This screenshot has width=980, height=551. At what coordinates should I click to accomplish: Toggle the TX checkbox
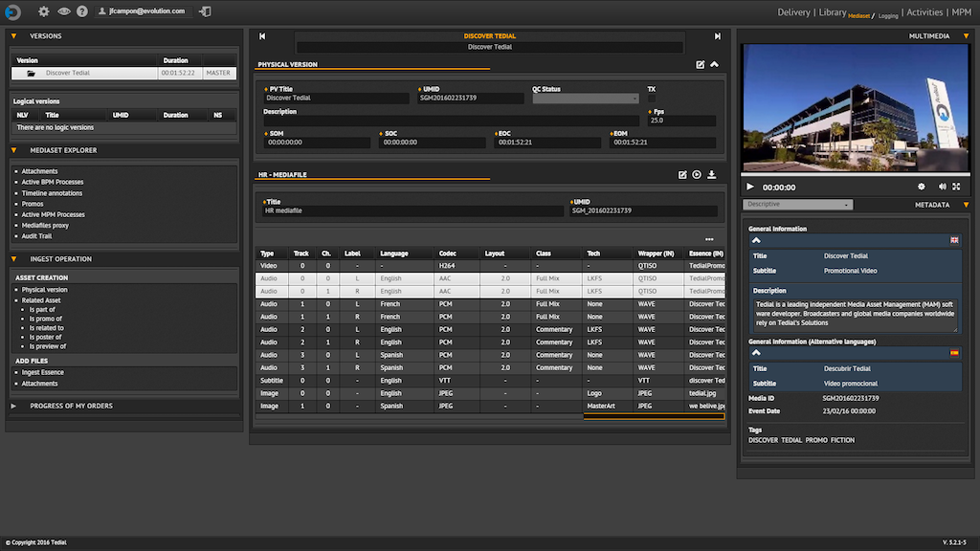[652, 99]
